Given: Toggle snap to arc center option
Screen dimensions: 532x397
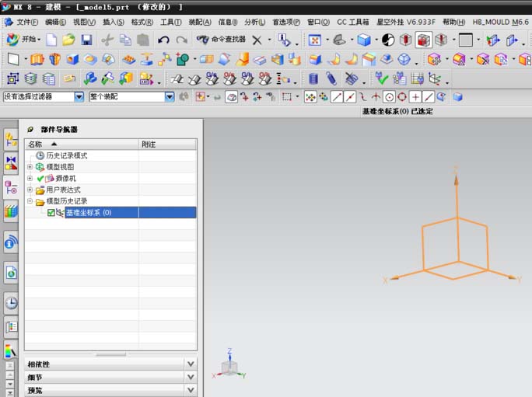Looking at the screenshot, I should pyautogui.click(x=389, y=97).
